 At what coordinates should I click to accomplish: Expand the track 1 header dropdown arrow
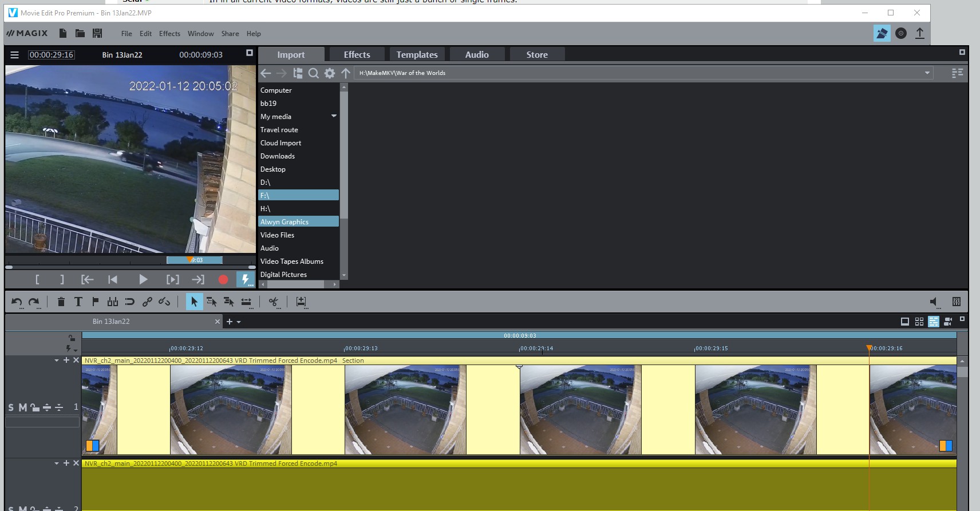coord(57,361)
